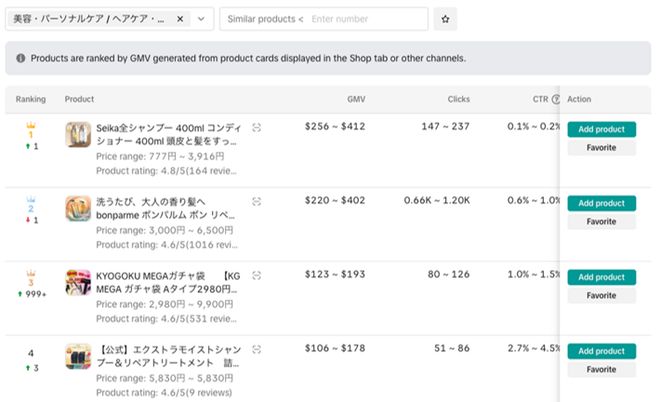The width and height of the screenshot is (660, 402).
Task: Click the CTR value 2.7% ~ 4.5%
Action: point(534,348)
